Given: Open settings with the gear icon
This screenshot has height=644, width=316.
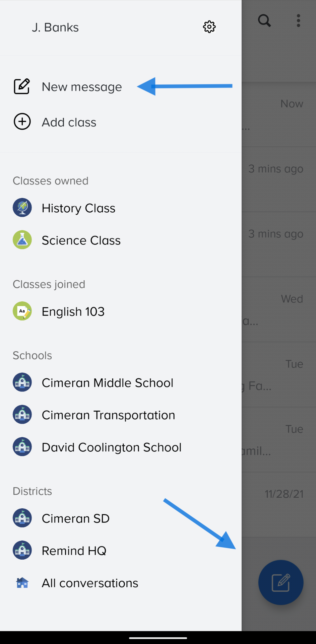Looking at the screenshot, I should pos(209,27).
